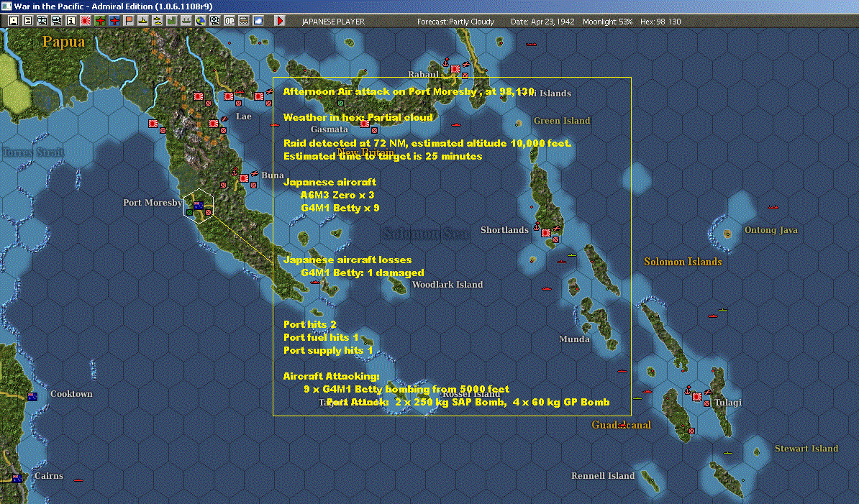Image resolution: width=859 pixels, height=504 pixels.
Task: Click the ship with green arrows icon
Action: [x=186, y=21]
